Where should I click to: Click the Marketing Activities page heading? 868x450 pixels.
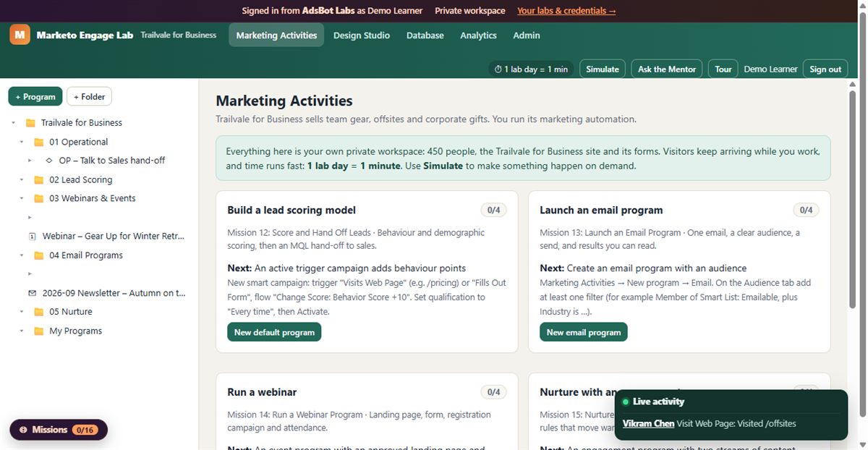coord(284,101)
